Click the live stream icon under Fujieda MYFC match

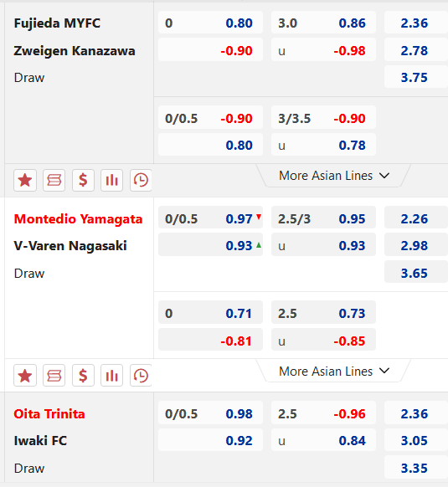point(54,180)
